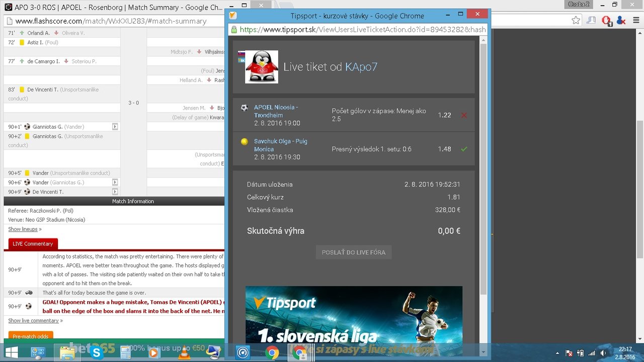The width and height of the screenshot is (644, 362).
Task: Click the '2. 8. 2016 19:52:31' save date
Action: (x=433, y=185)
